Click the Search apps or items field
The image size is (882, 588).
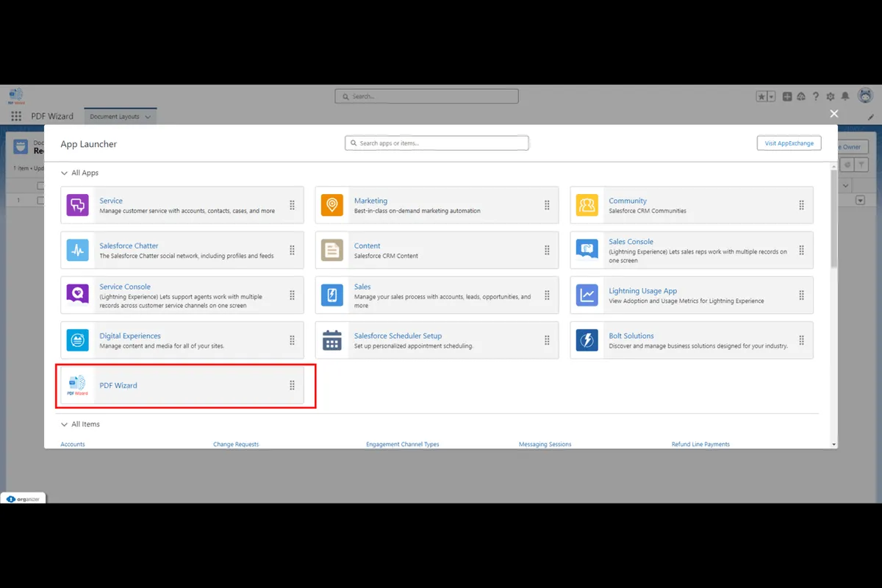437,143
